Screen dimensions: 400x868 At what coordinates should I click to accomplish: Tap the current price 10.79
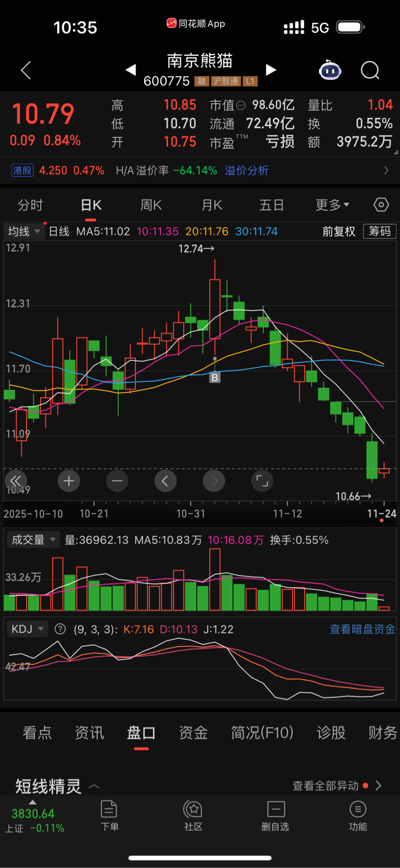(43, 114)
